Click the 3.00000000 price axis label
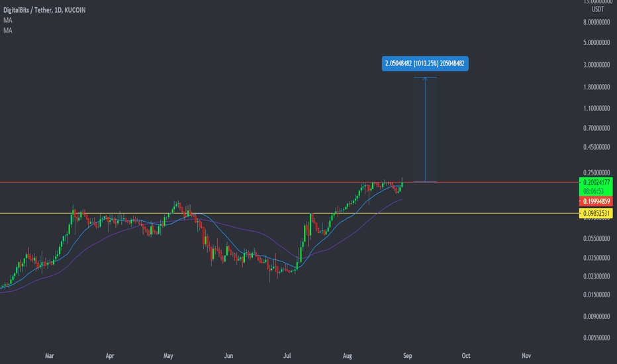617x364 pixels. tap(596, 65)
